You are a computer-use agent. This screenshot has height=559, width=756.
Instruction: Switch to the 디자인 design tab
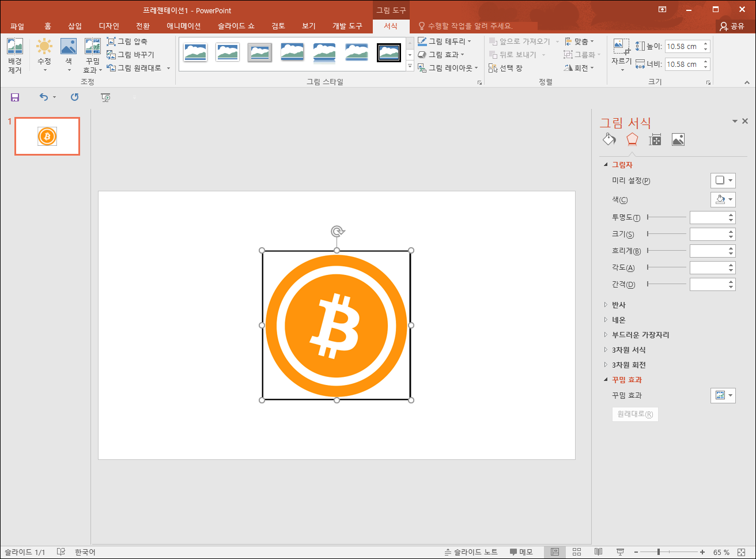coord(109,26)
